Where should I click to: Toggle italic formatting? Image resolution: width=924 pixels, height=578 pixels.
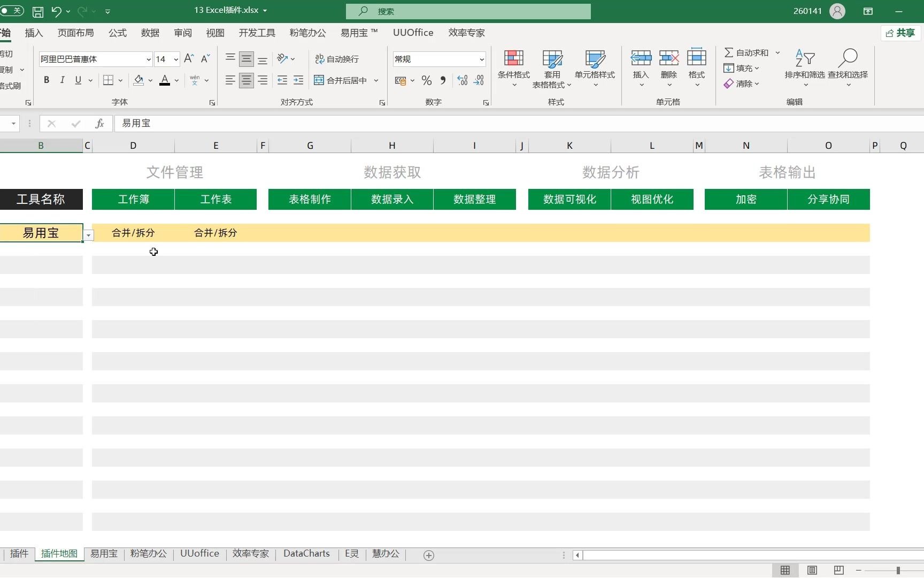(63, 80)
